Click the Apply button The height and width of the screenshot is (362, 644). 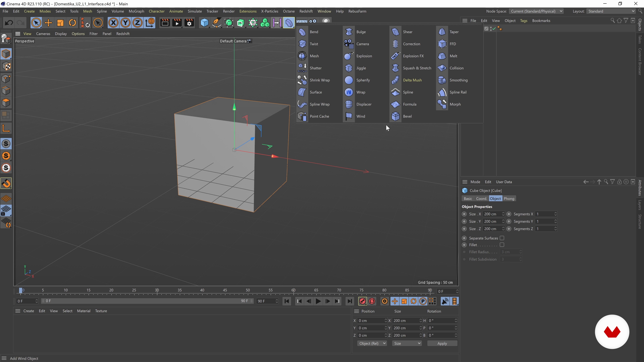pos(442,344)
